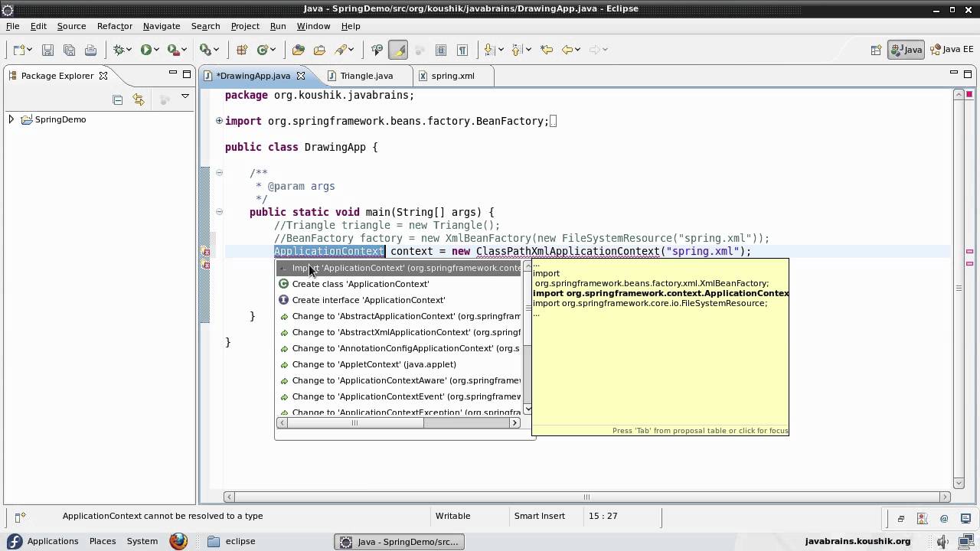Expand the folded import statements

219,120
